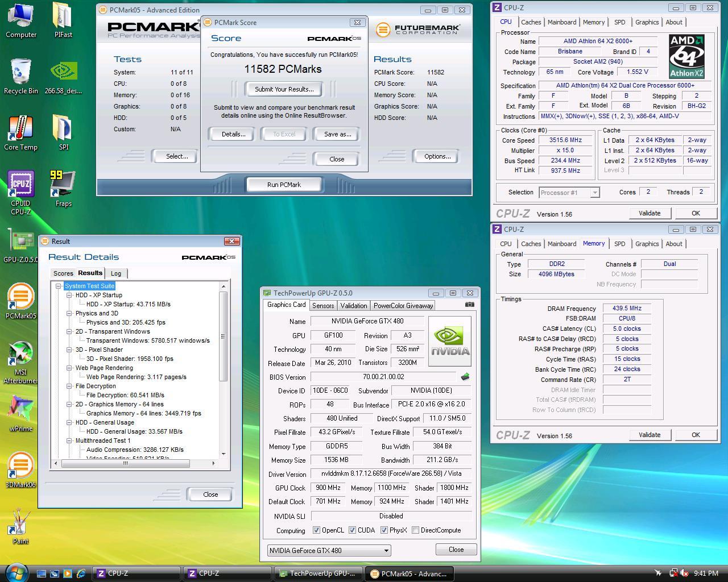Click the GPU-Z BIOS Version field
Image resolution: width=728 pixels, height=582 pixels.
click(x=383, y=377)
